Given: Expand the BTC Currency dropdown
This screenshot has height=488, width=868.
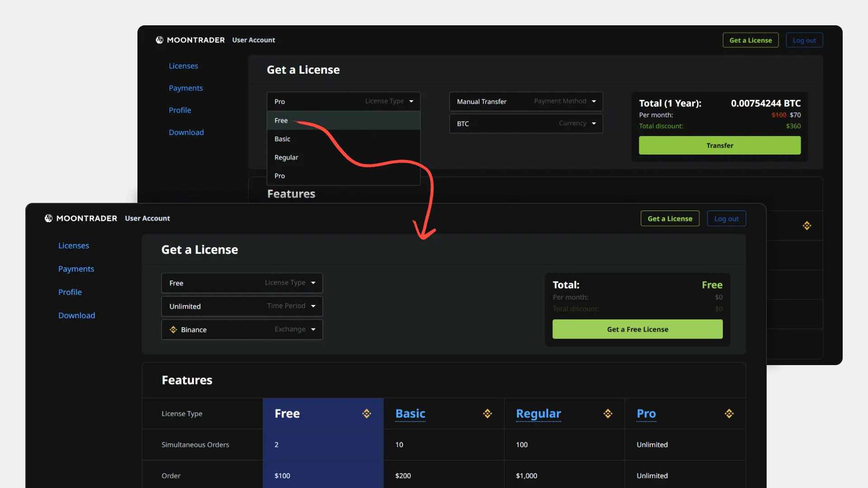Looking at the screenshot, I should (x=526, y=123).
